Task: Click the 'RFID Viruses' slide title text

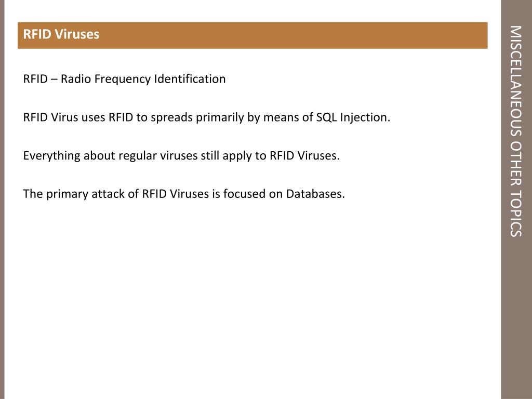Action: (x=61, y=34)
